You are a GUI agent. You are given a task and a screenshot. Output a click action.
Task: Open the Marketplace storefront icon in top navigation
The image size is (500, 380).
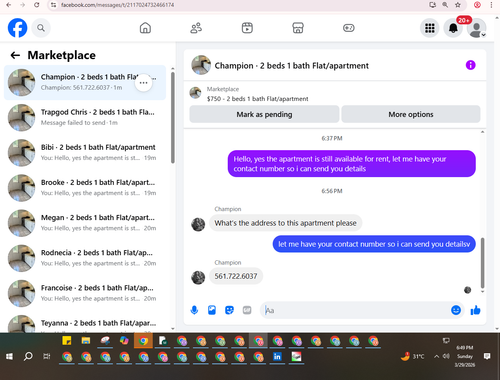pos(298,28)
